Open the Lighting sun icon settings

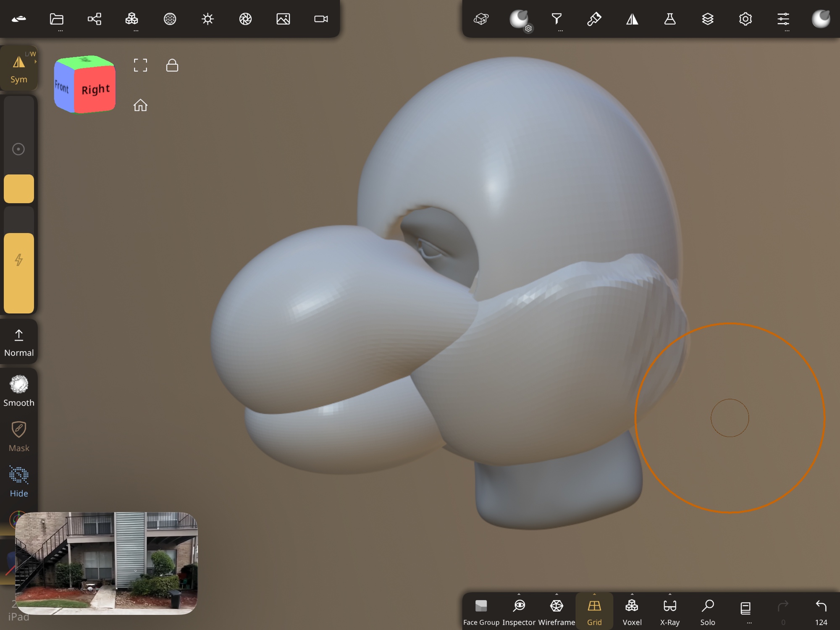207,19
